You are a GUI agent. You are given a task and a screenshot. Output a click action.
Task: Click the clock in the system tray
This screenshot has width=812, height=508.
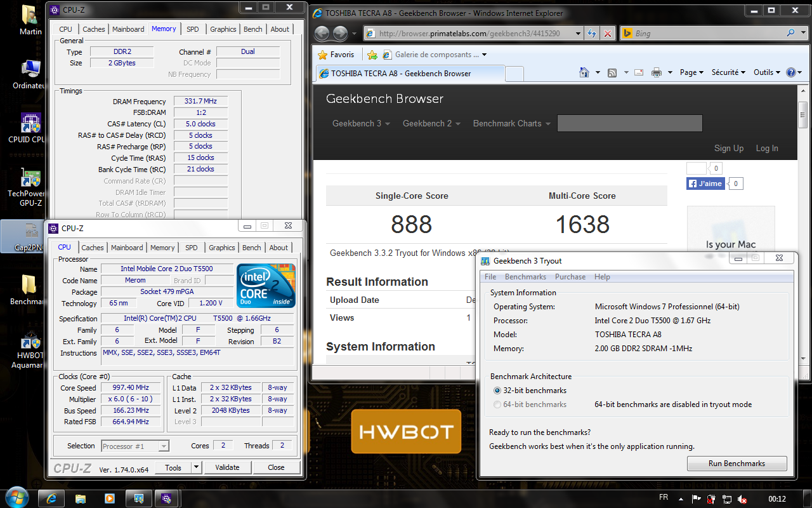click(777, 499)
